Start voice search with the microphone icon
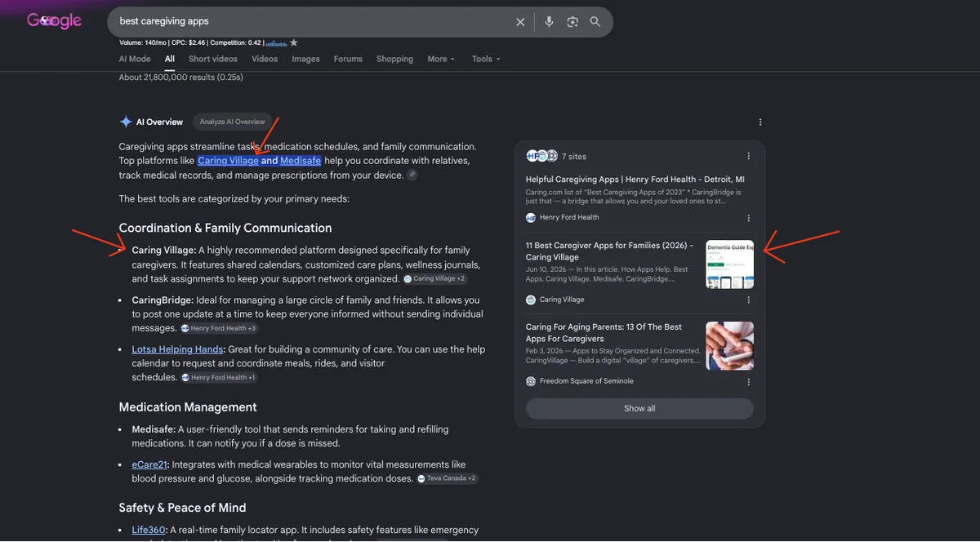The height and width of the screenshot is (542, 980). (549, 22)
